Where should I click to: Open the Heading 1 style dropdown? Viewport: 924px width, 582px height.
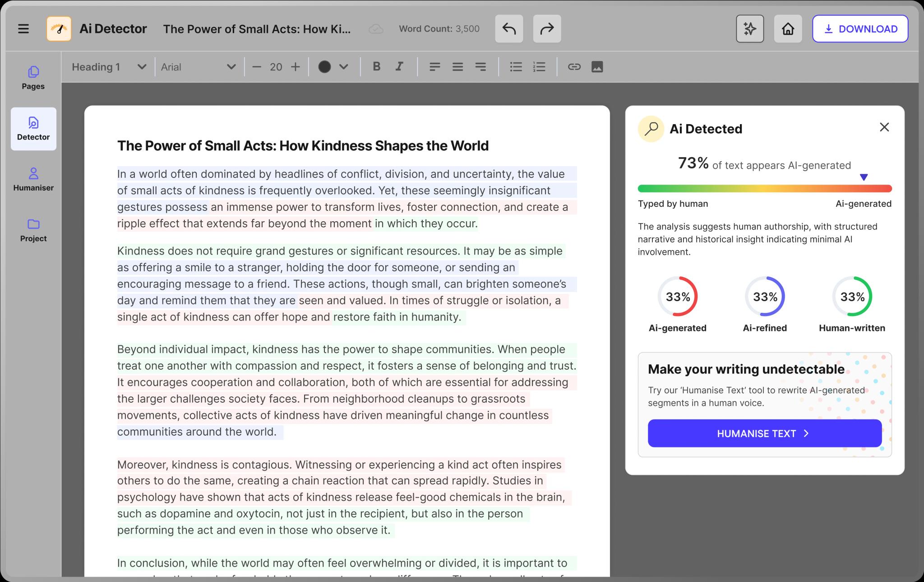109,67
